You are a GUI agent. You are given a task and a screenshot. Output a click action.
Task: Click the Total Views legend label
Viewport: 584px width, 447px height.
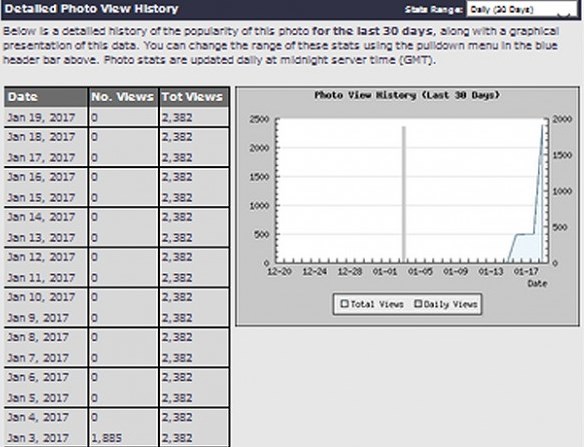click(377, 304)
